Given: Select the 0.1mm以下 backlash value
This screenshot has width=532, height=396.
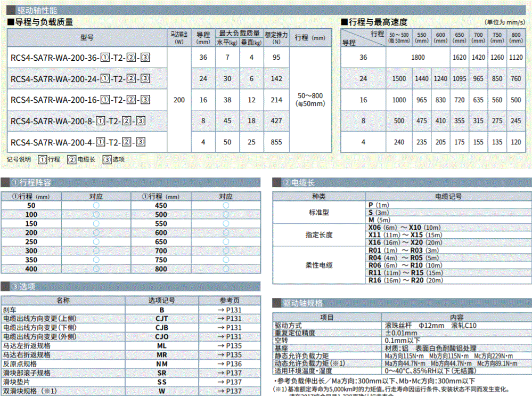Looking at the screenshot, I should point(403,340).
